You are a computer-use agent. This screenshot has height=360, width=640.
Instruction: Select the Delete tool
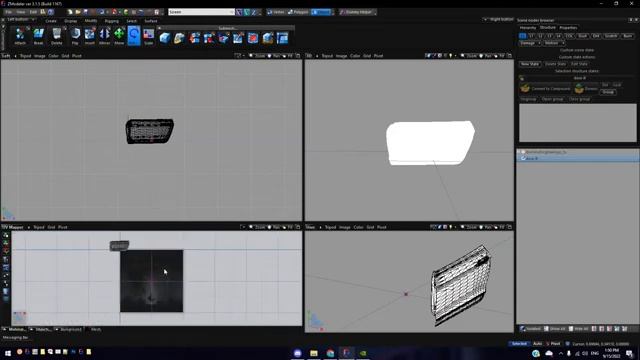57,36
